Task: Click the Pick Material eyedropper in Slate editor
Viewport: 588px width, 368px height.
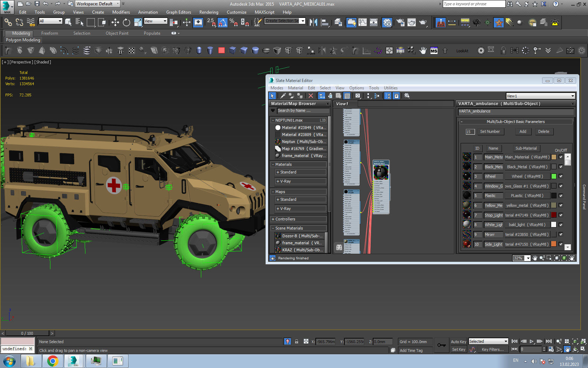Action: (283, 96)
